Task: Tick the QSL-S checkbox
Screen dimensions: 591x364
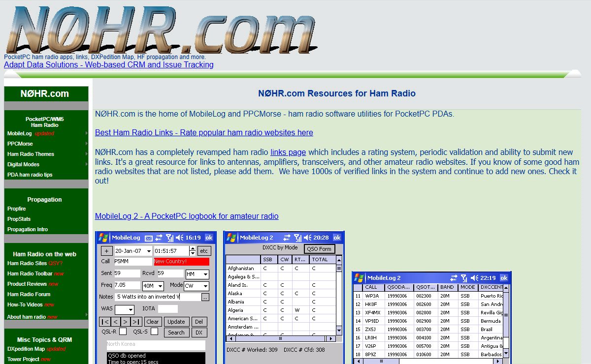Action: point(154,332)
